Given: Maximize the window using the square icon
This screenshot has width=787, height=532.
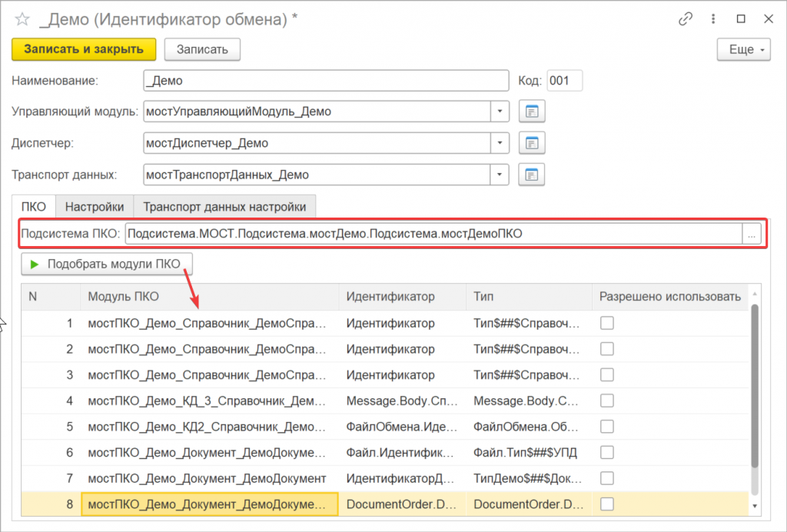Looking at the screenshot, I should (x=741, y=19).
